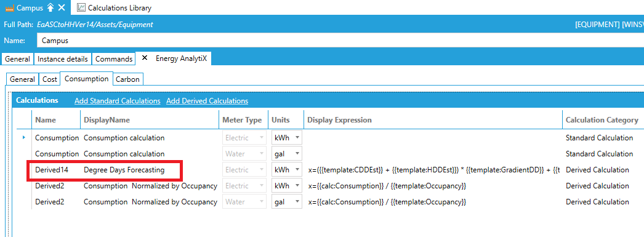Open kWh units dropdown for Degree Days Forecasting
The image size is (644, 237).
(x=286, y=170)
